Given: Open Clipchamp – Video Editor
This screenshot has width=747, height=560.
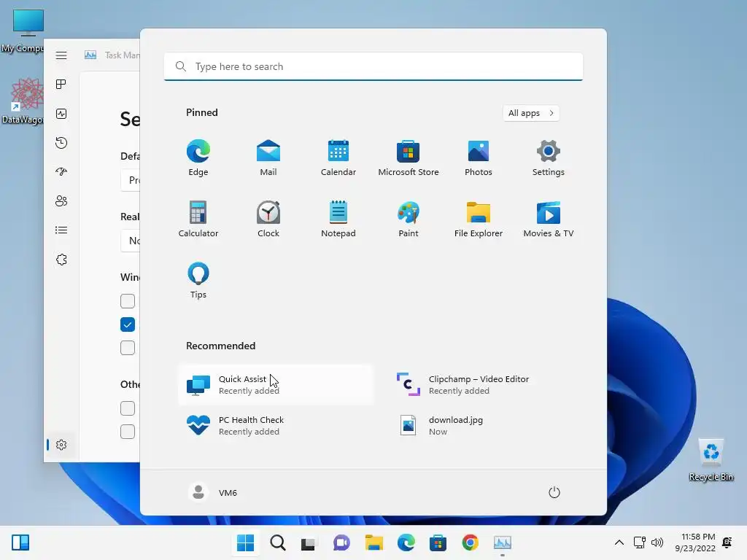Looking at the screenshot, I should click(486, 385).
